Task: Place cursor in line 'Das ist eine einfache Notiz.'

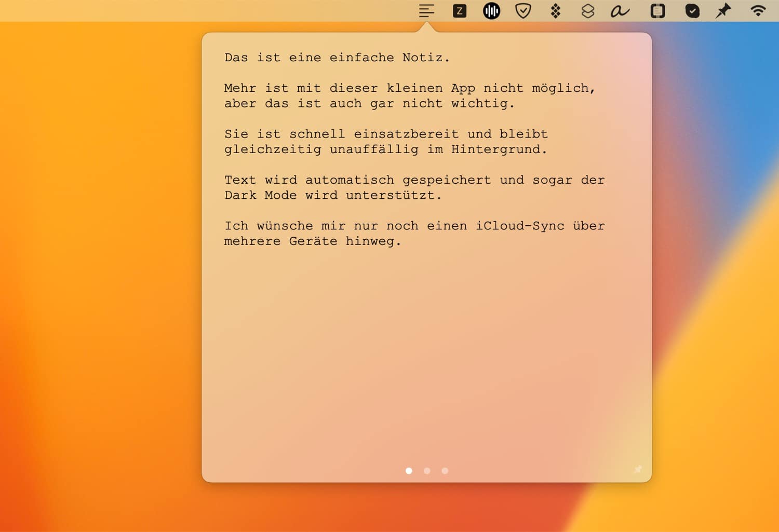Action: [x=337, y=58]
